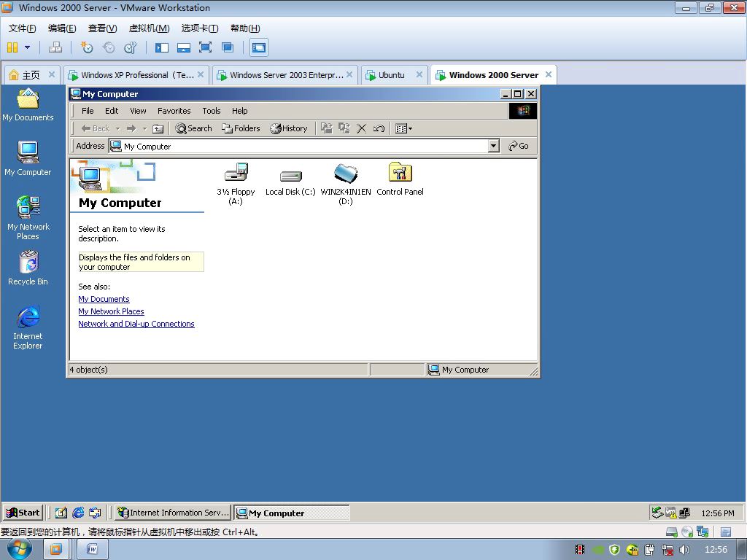Toggle the Folders pane in Explorer toolbar

coord(241,128)
